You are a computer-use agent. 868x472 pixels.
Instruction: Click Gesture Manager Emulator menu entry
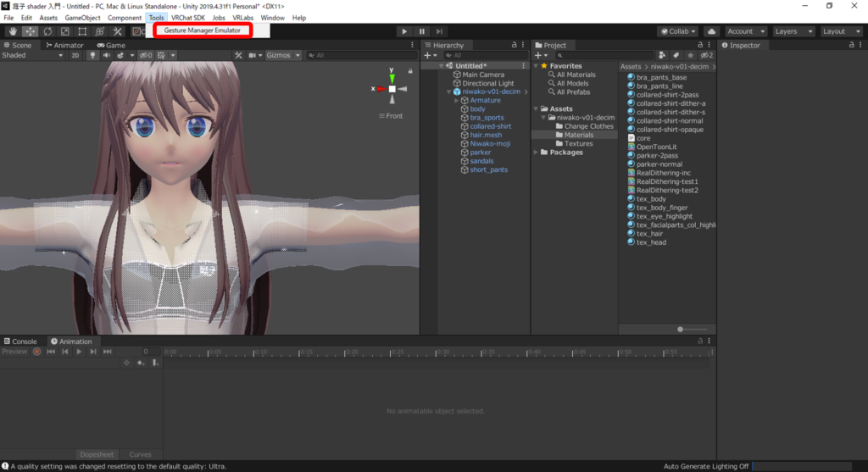202,31
